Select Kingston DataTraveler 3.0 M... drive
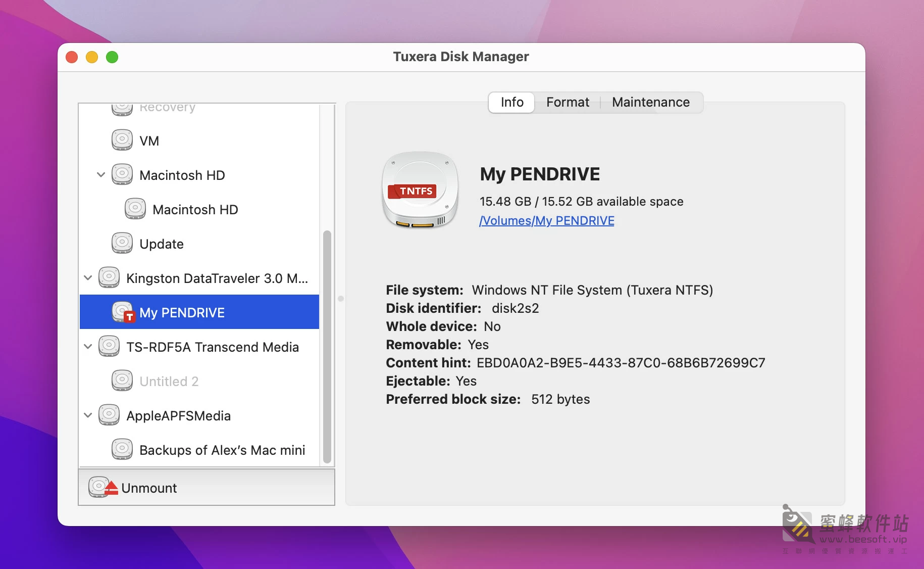The width and height of the screenshot is (924, 569). tap(199, 278)
